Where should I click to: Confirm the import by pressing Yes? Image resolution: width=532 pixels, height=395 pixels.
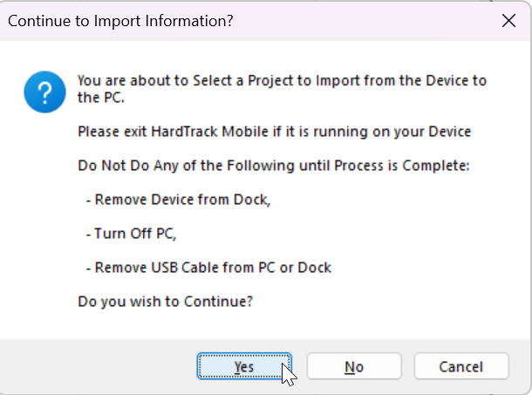[x=244, y=367]
